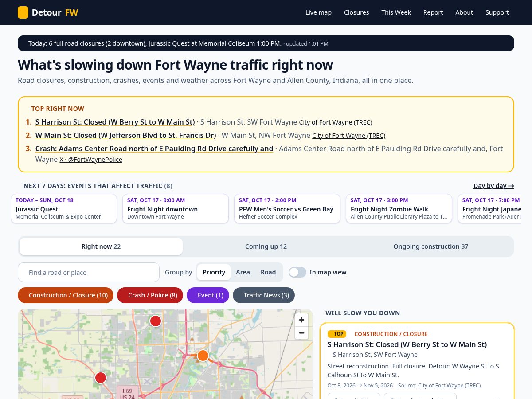Zoom out on the map
The width and height of the screenshot is (532, 399).
click(x=301, y=333)
